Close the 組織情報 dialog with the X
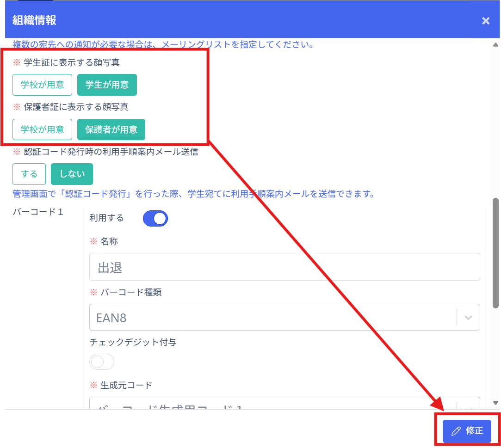Image resolution: width=501 pixels, height=448 pixels. pos(485,21)
